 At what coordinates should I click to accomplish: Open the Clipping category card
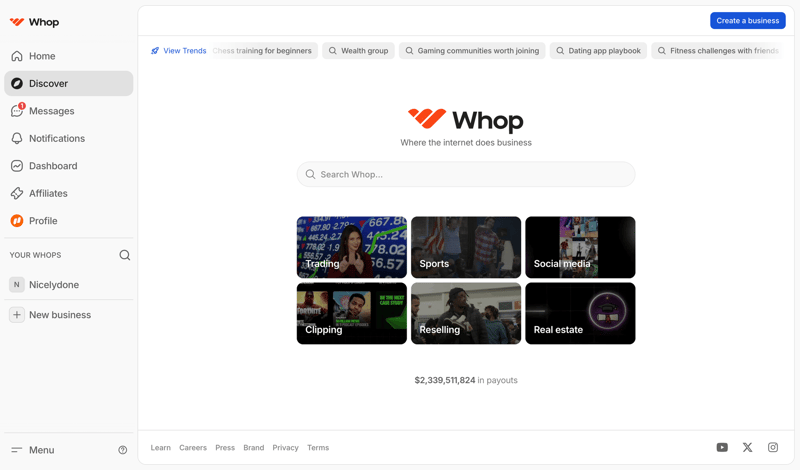[352, 313]
